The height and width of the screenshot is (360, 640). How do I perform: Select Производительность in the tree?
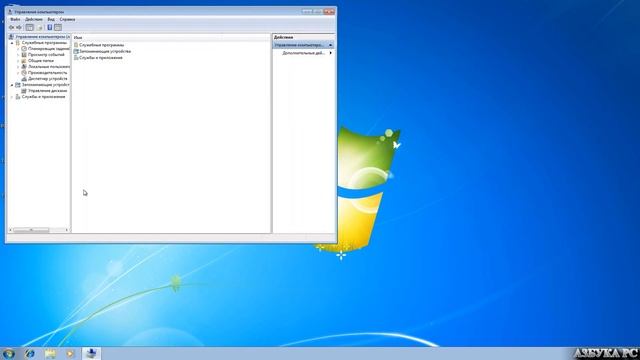[x=47, y=73]
